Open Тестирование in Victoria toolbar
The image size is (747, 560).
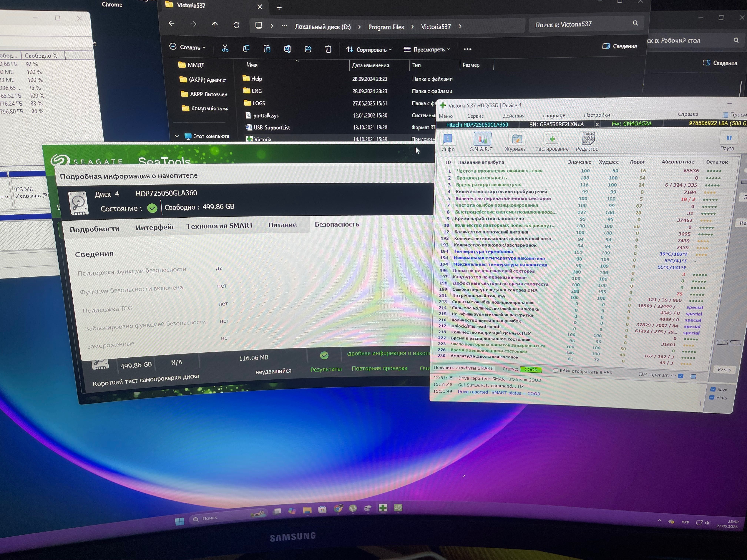(552, 142)
